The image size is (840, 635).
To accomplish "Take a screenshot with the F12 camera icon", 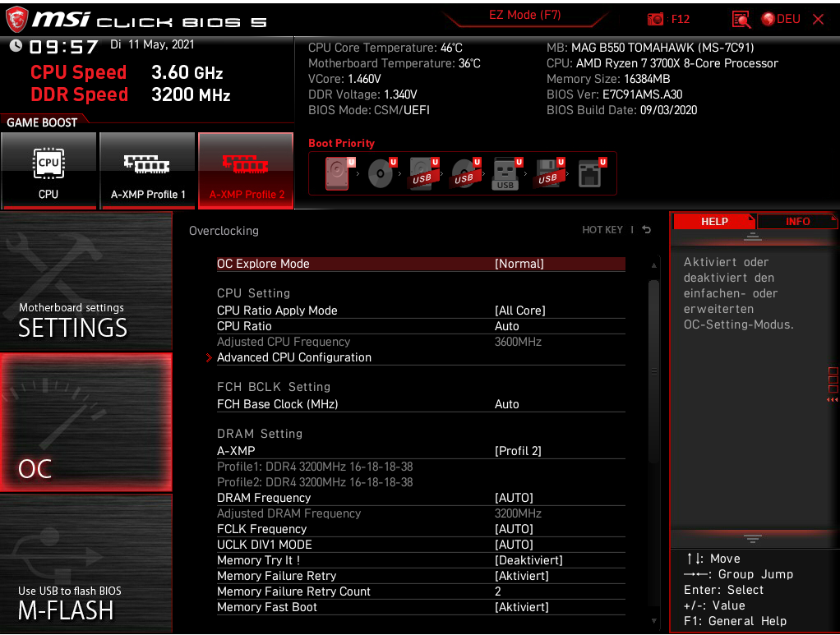I will pyautogui.click(x=655, y=19).
